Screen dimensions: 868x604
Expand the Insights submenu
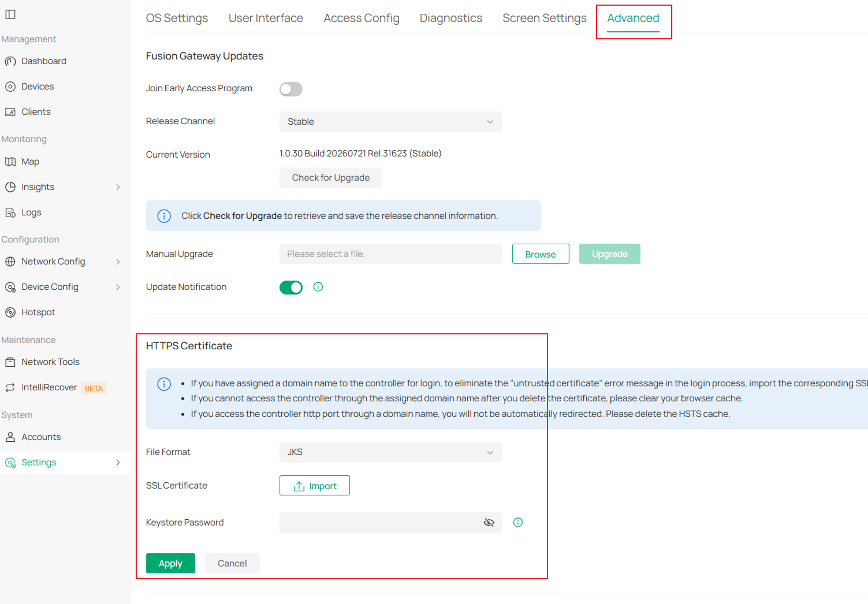(118, 187)
